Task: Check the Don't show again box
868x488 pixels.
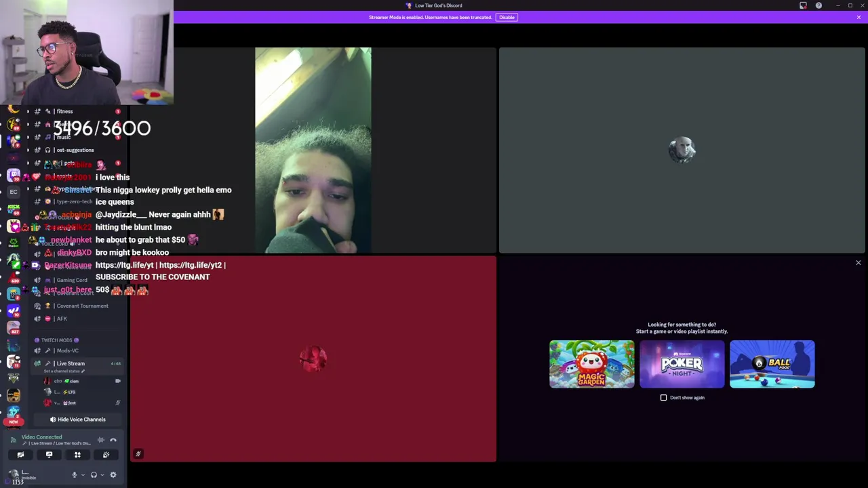Action: [663, 398]
